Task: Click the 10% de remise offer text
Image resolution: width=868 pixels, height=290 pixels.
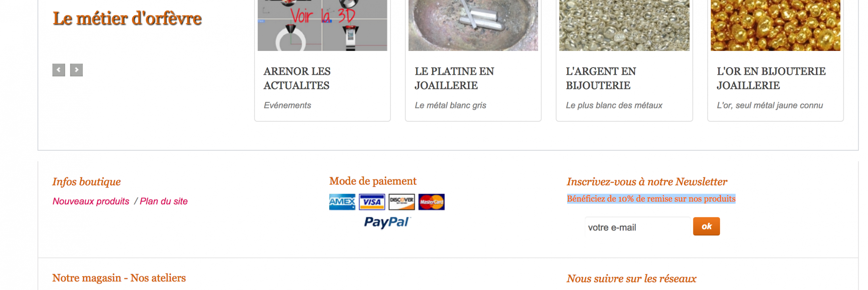Action: (x=651, y=199)
